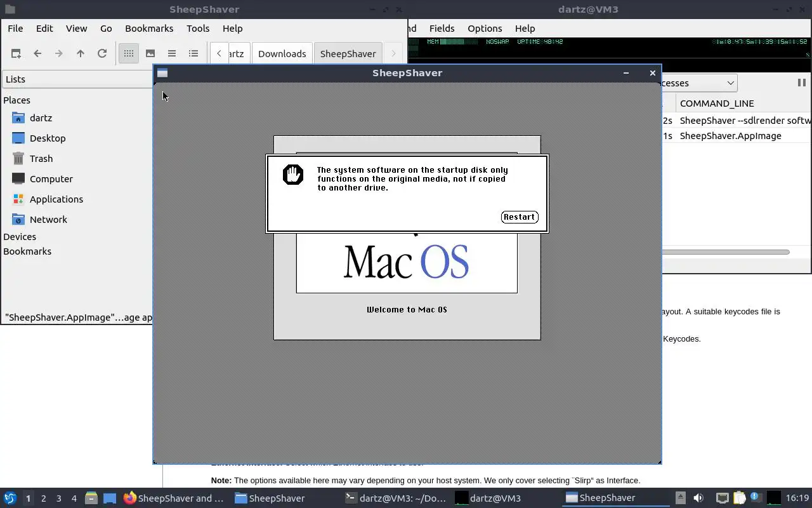
Task: Open the View menu in the file manager
Action: tap(76, 29)
